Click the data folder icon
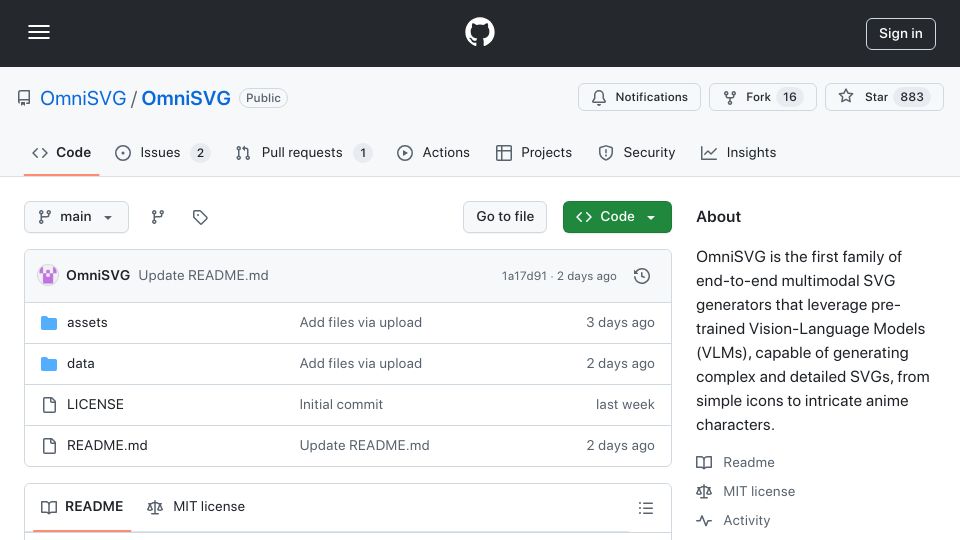 [x=49, y=364]
